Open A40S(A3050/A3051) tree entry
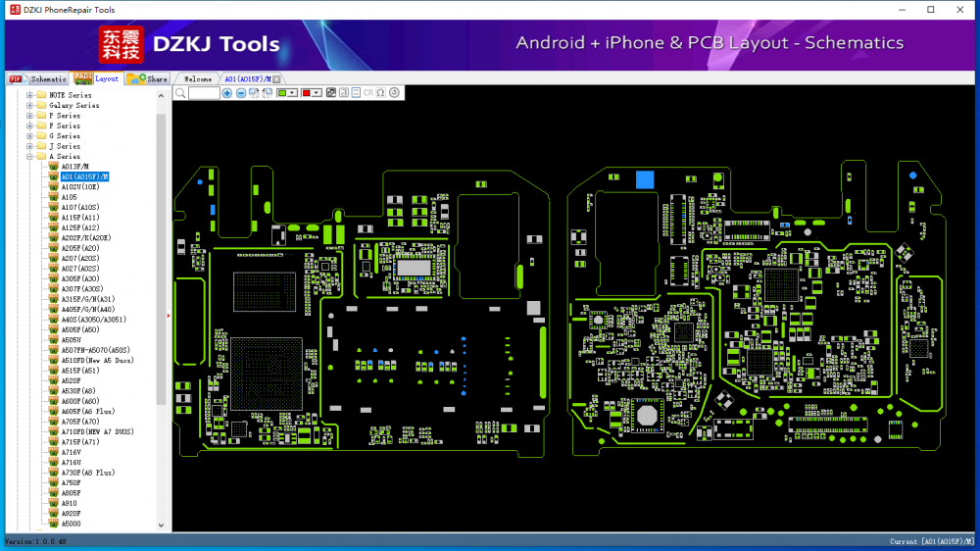 pos(93,320)
